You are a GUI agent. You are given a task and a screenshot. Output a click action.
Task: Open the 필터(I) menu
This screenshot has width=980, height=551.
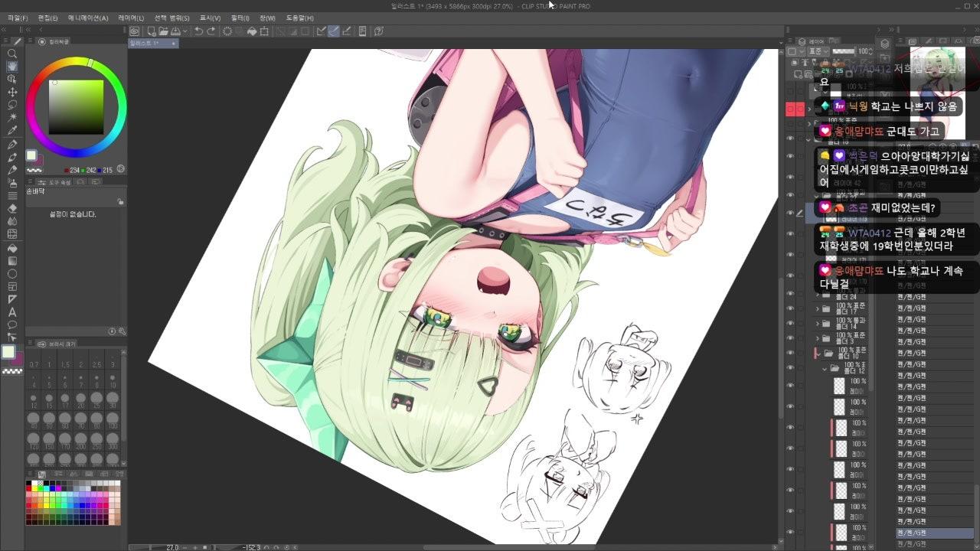(240, 18)
